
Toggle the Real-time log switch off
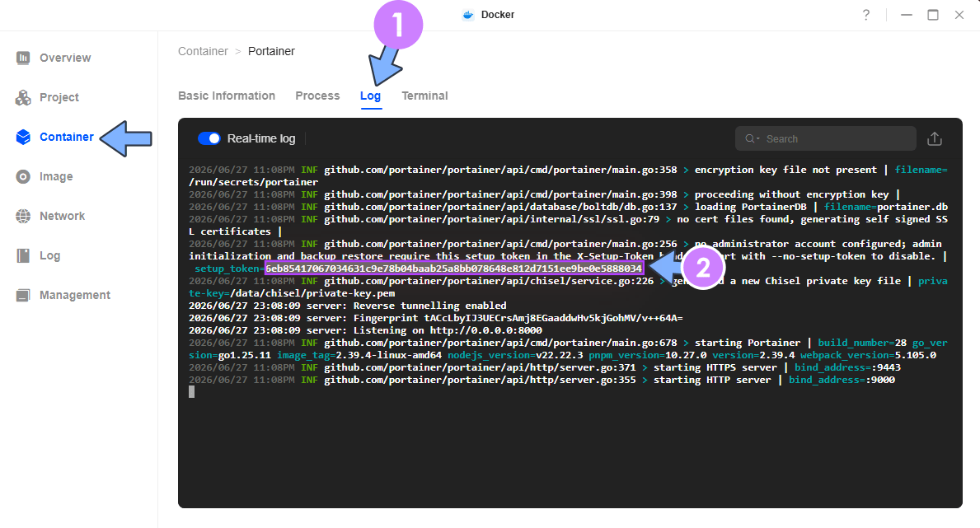pos(209,138)
